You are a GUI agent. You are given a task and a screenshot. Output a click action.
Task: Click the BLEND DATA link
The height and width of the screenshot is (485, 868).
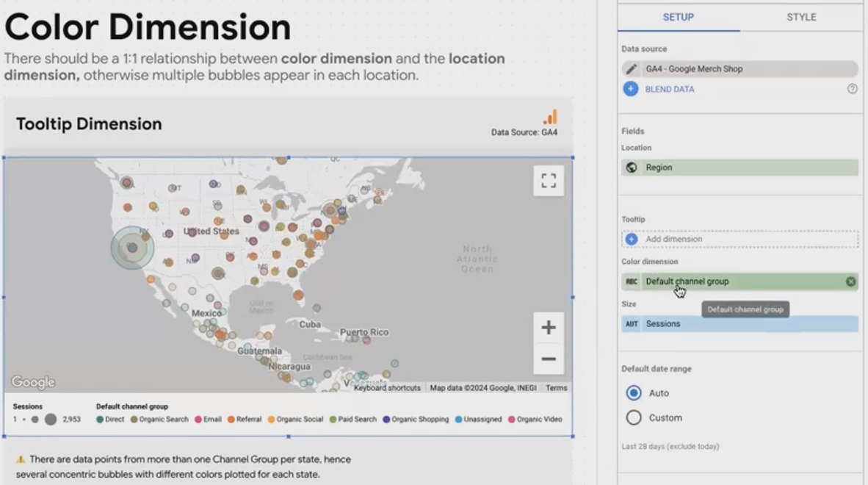(669, 89)
